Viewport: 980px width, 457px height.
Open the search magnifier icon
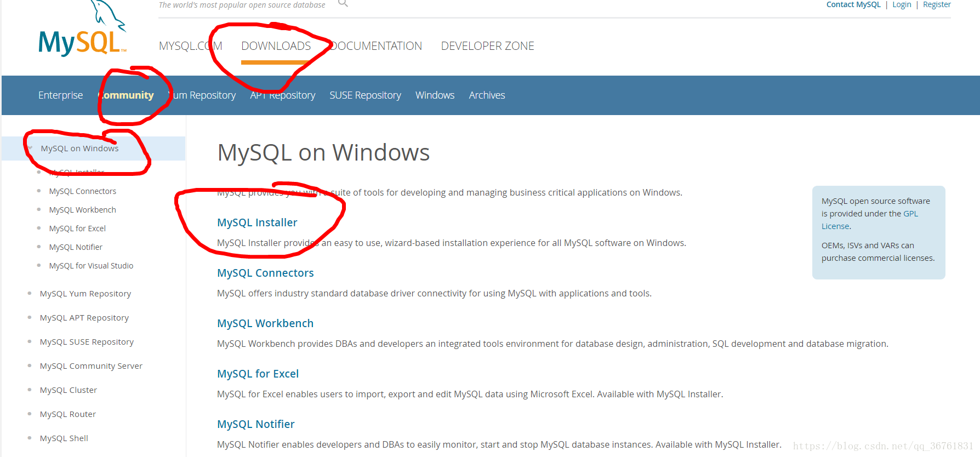(x=343, y=3)
